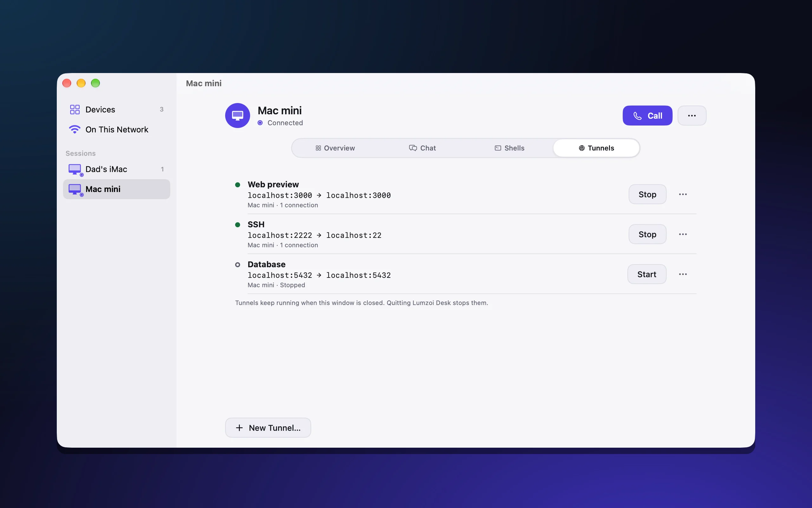Click the Connected status indicator dot
This screenshot has height=508, width=812.
(x=260, y=123)
